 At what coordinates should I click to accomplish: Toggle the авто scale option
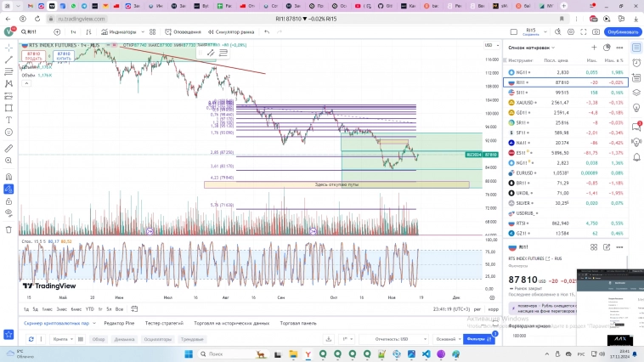click(x=492, y=309)
